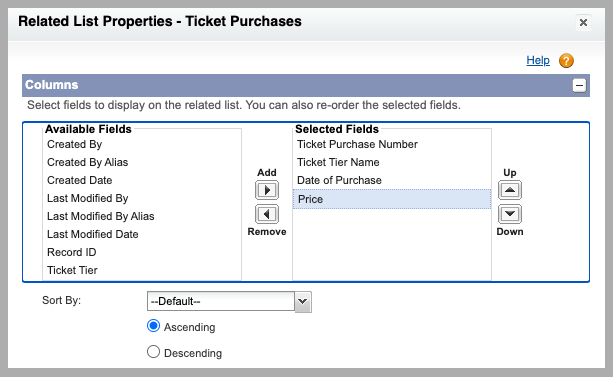Click the Add right-arrow button
The height and width of the screenshot is (377, 613).
point(267,190)
